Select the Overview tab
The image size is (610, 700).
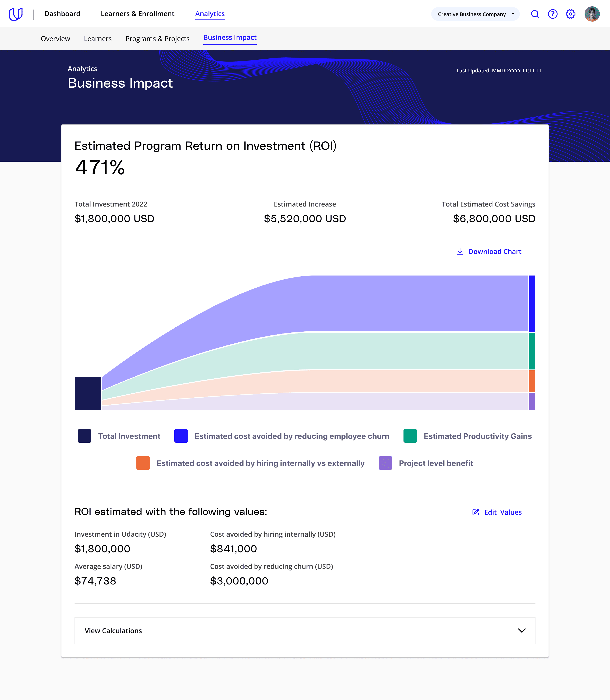pos(55,39)
